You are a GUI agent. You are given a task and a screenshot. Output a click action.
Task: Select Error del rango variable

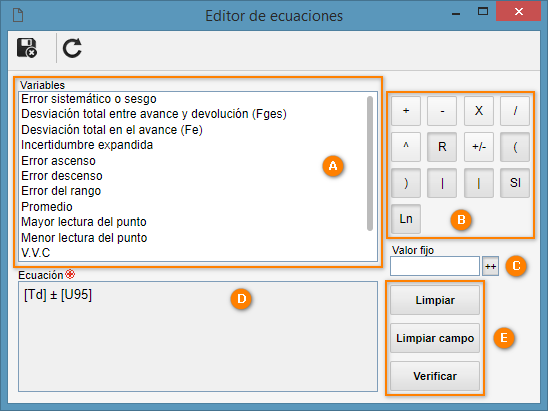pyautogui.click(x=61, y=191)
